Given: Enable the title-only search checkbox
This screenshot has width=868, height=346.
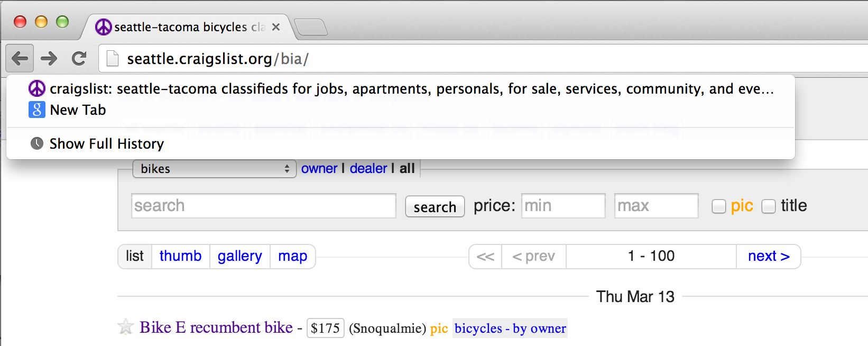Looking at the screenshot, I should [769, 206].
